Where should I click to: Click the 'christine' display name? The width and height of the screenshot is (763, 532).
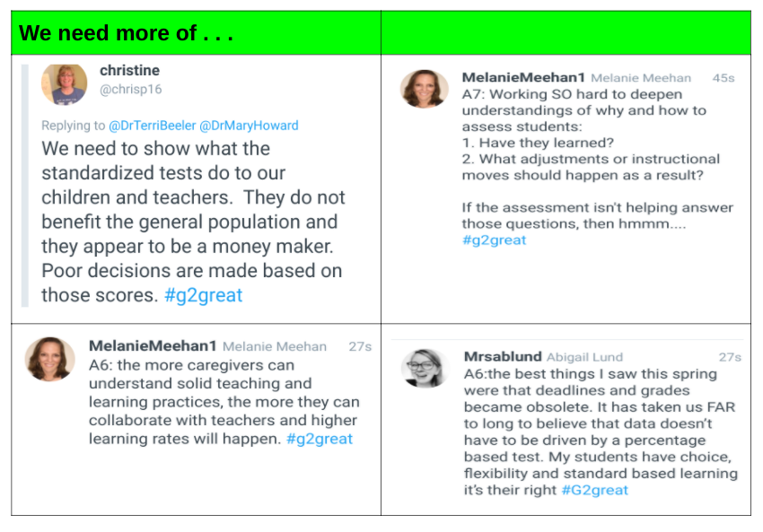coord(129,71)
